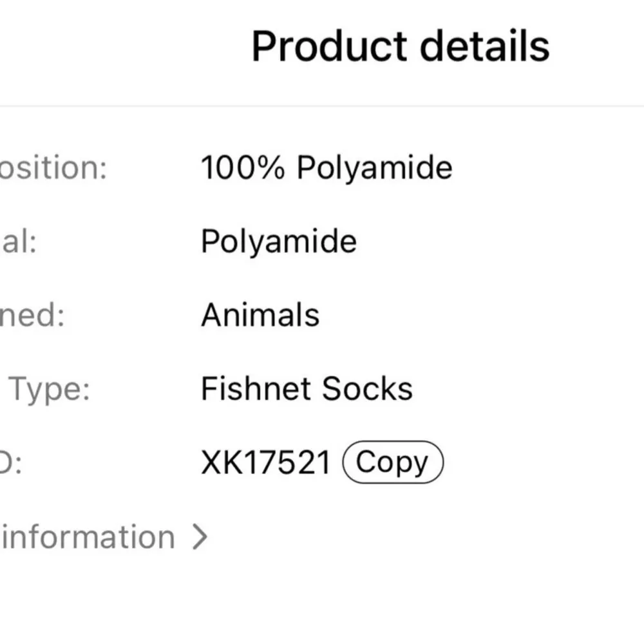The width and height of the screenshot is (644, 644).
Task: Click the truncated Material label
Action: tap(18, 242)
